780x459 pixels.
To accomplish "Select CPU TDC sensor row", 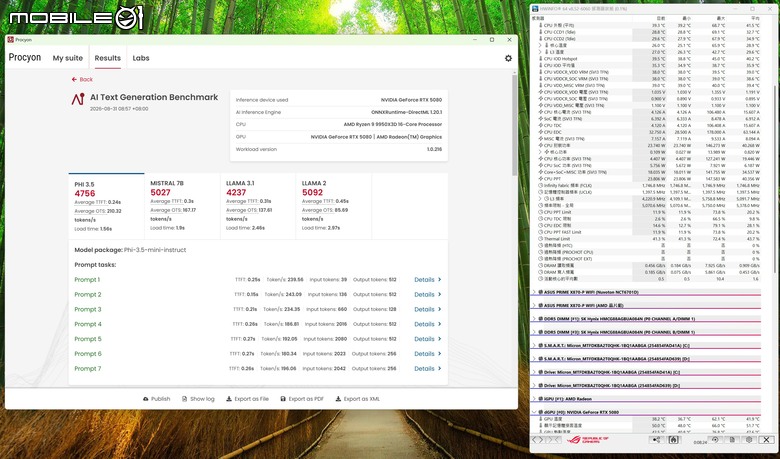I will click(x=646, y=126).
